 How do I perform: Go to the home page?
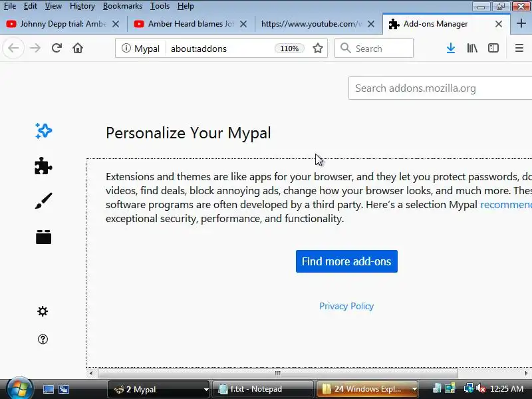click(78, 48)
